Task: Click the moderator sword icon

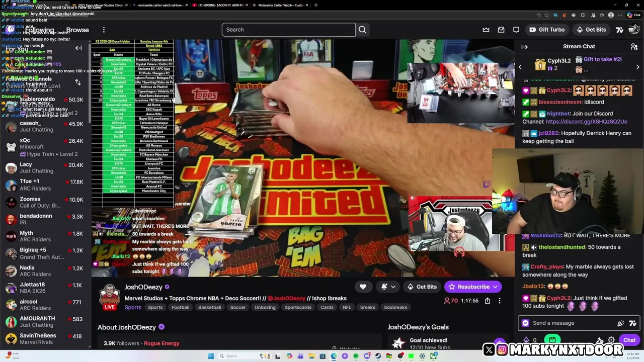Action: 600,341
